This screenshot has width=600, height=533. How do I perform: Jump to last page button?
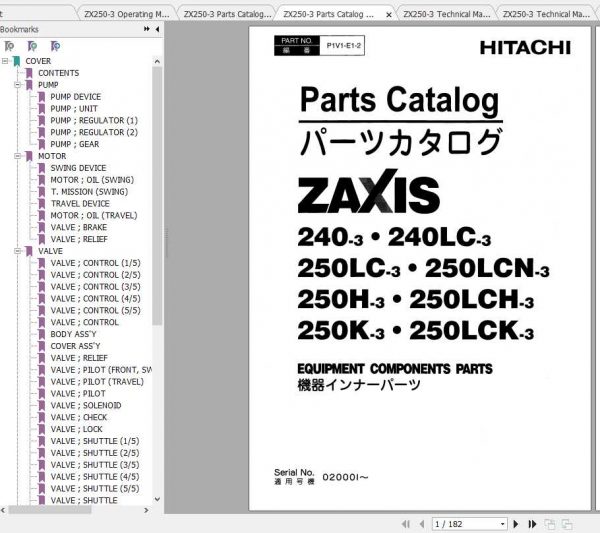tap(532, 524)
